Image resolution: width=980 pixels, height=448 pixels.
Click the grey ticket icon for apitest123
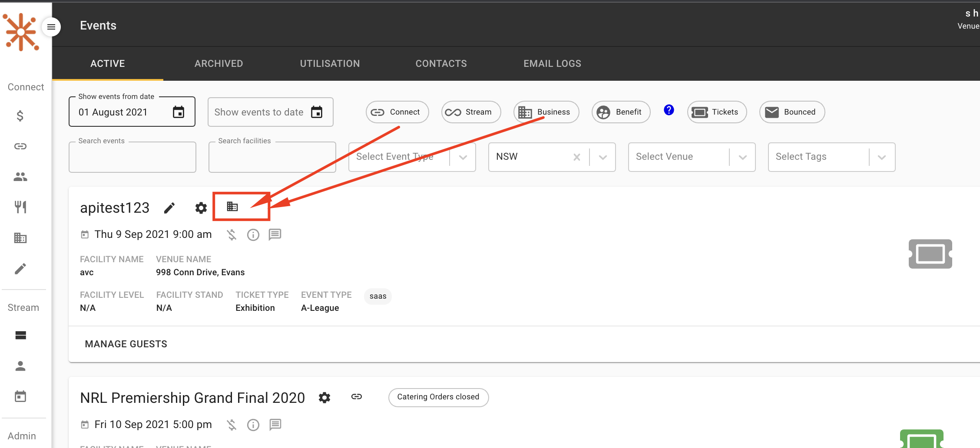(930, 254)
